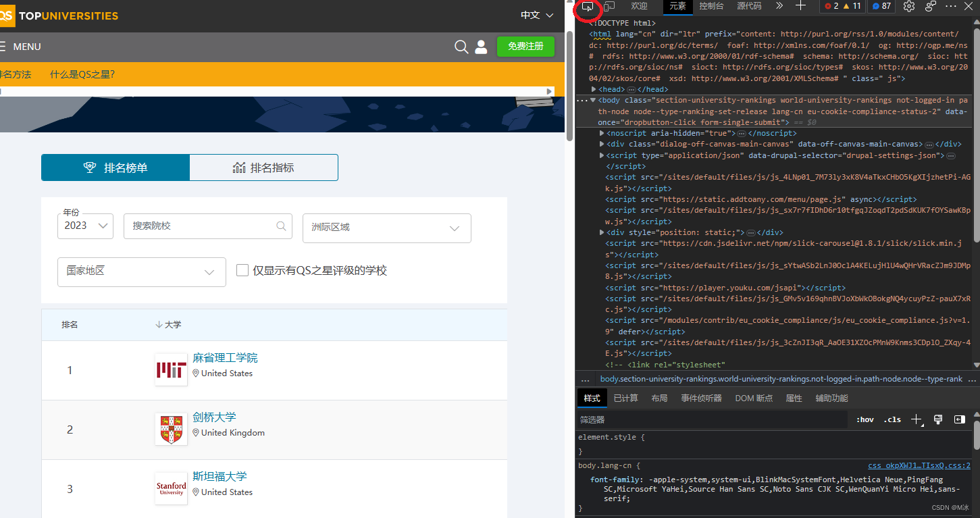Screen dimensions: 980x518
Task: Select the DOM 断点 tab
Action: click(x=754, y=398)
